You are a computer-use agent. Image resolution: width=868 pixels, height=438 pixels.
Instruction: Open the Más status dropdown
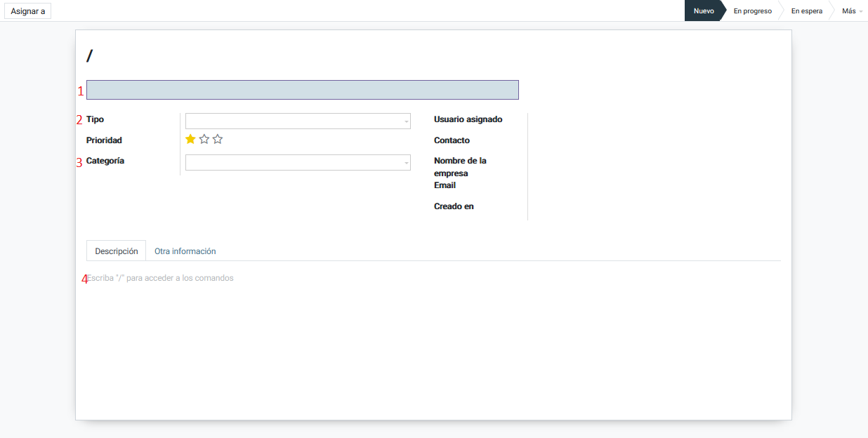pos(851,11)
